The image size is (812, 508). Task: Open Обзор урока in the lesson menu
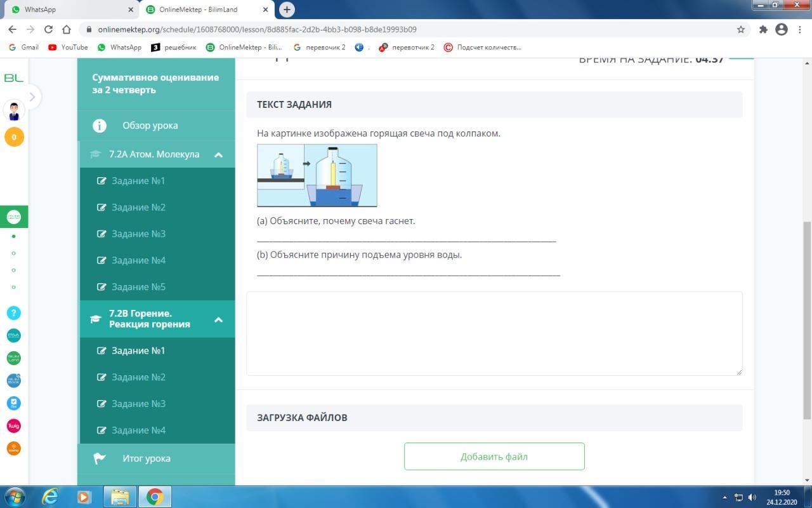(x=150, y=126)
